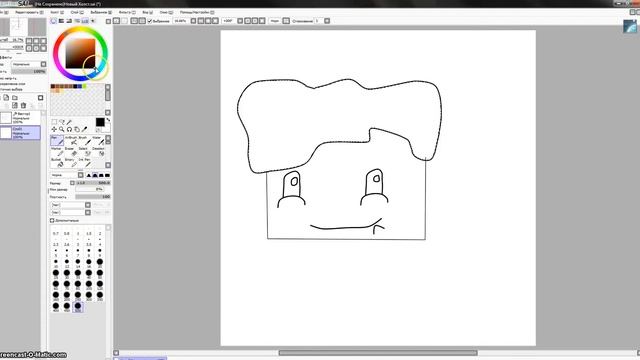
Task: Toggle the color wheel panel
Action: (53, 21)
